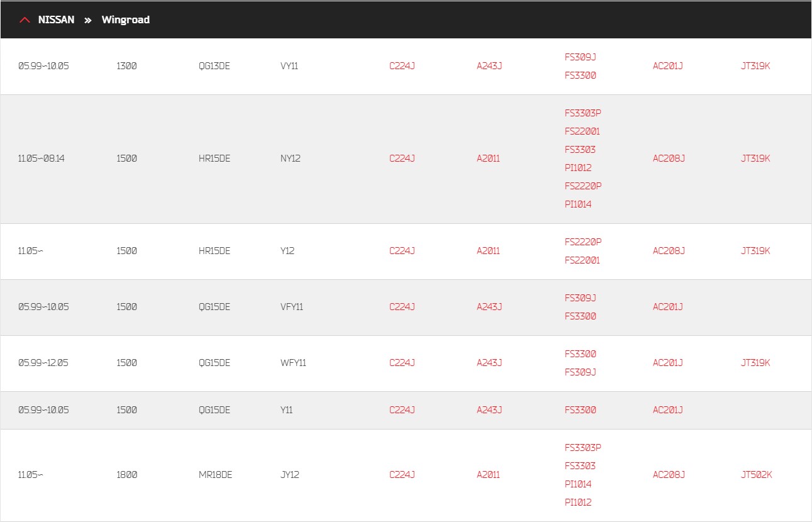Screen dimensions: 812x522
Task: Select the VFY11 model code cell
Action: click(292, 307)
